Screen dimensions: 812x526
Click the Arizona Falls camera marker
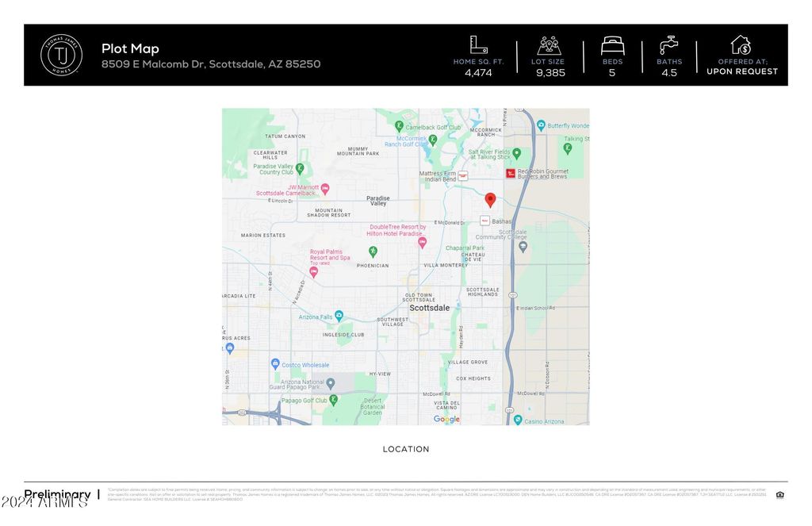click(x=339, y=315)
